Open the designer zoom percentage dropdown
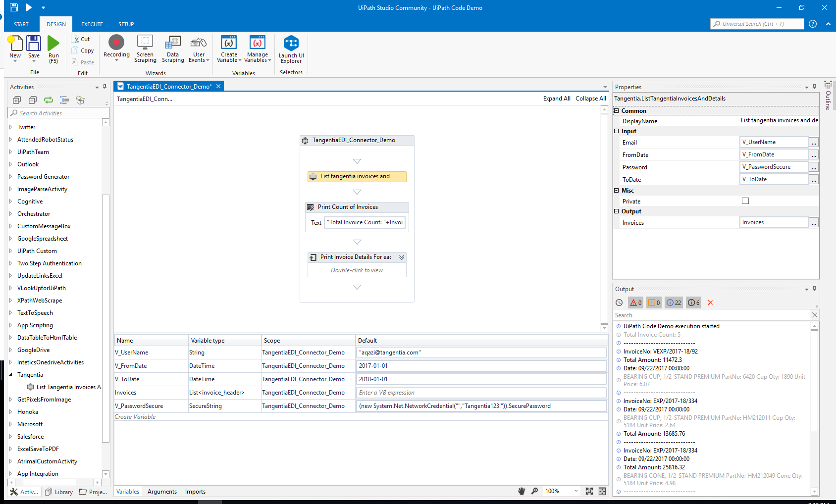Screen dimensions: 836x504 coord(576,491)
